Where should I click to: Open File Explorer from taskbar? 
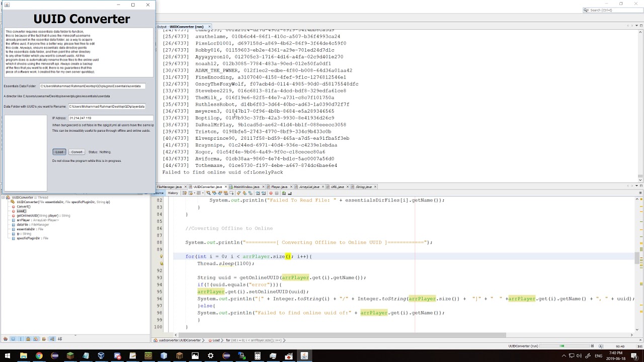point(23,356)
